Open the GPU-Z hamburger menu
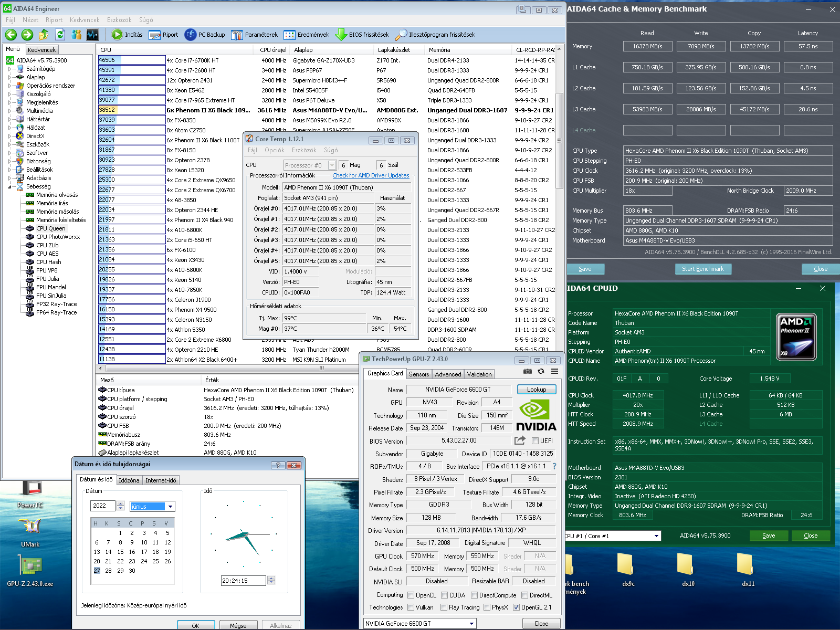 pos(554,371)
